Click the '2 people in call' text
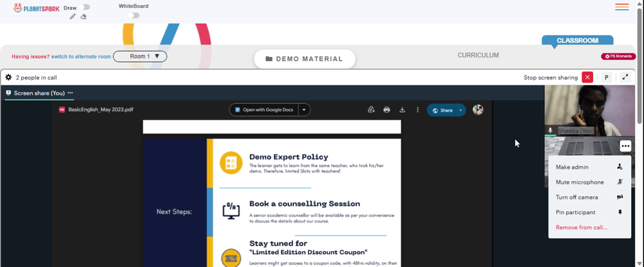644x267 pixels. 36,77
